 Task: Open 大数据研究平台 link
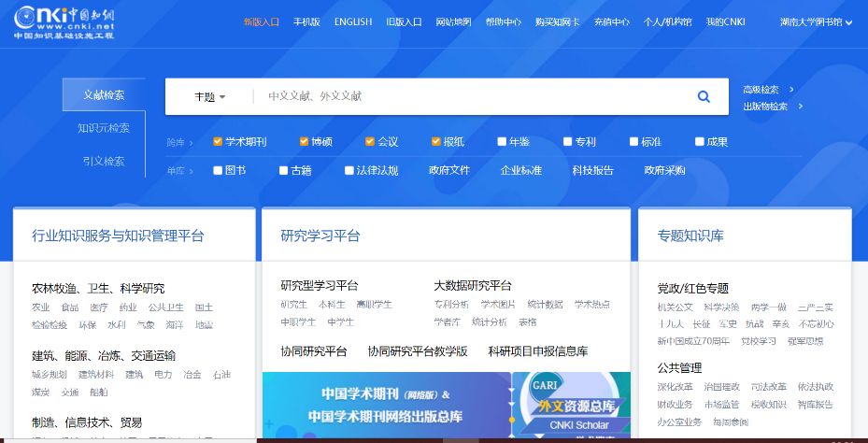click(x=473, y=286)
